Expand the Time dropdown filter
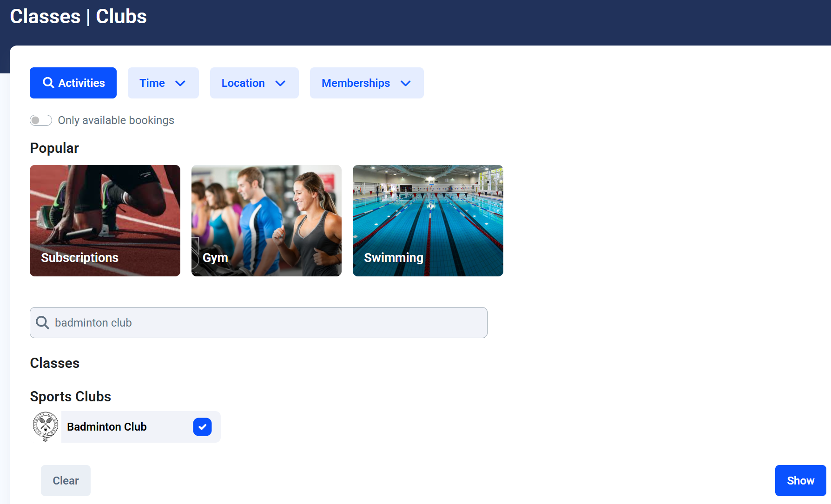The image size is (831, 504). point(163,83)
